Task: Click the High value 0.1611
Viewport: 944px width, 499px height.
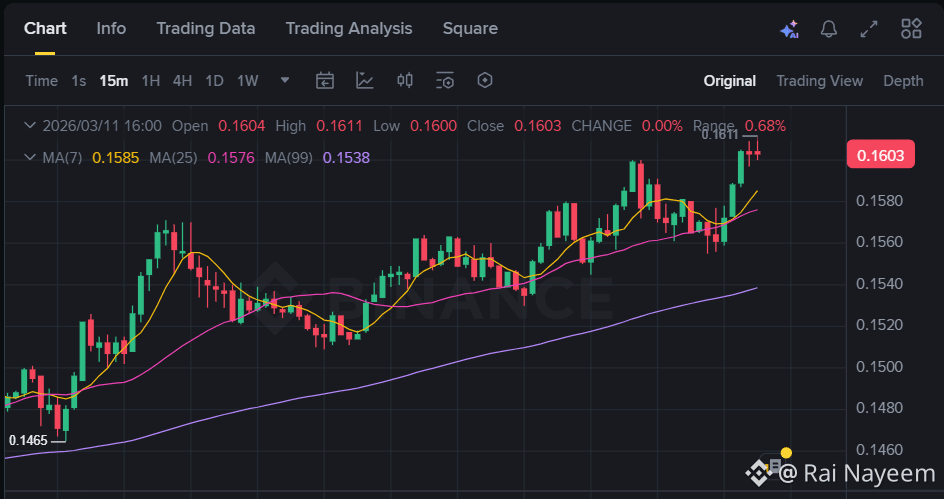Action: click(340, 126)
